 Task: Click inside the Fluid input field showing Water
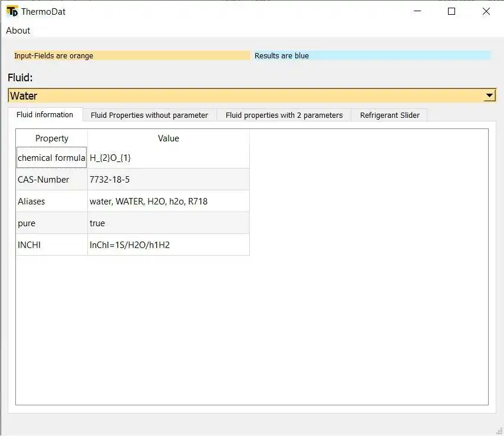click(177, 95)
